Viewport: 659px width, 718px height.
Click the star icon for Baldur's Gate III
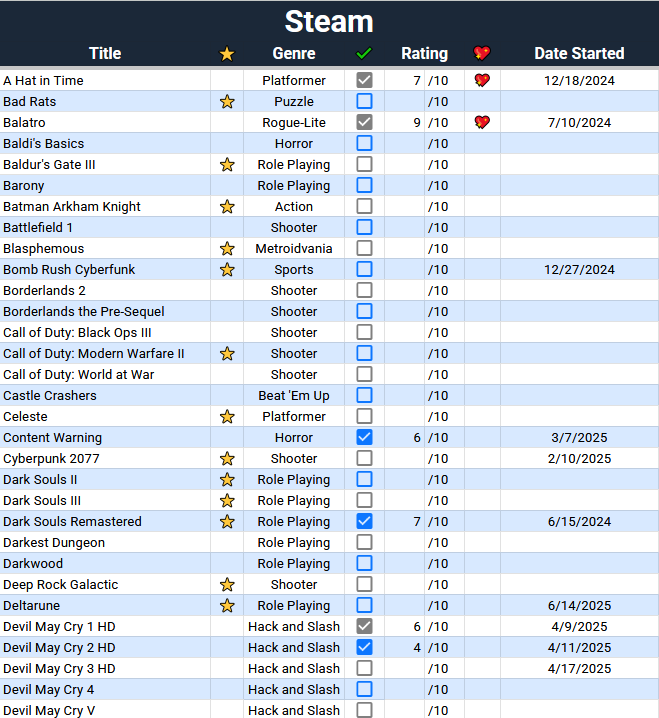[x=227, y=164]
